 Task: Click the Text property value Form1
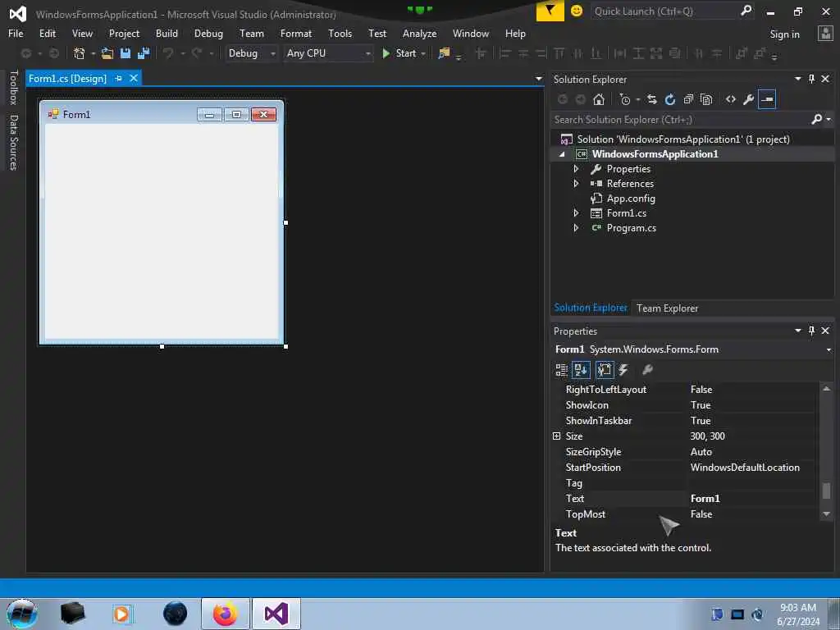(750, 498)
